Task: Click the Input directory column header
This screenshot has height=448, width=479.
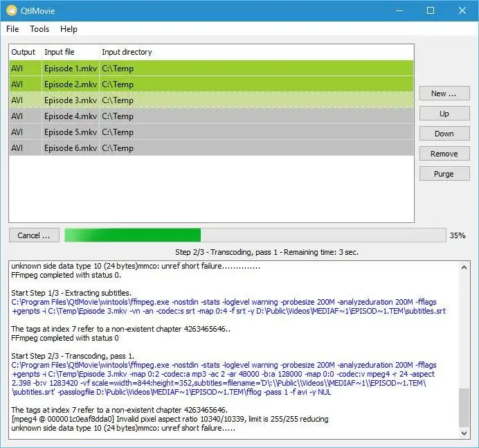Action: [256, 52]
